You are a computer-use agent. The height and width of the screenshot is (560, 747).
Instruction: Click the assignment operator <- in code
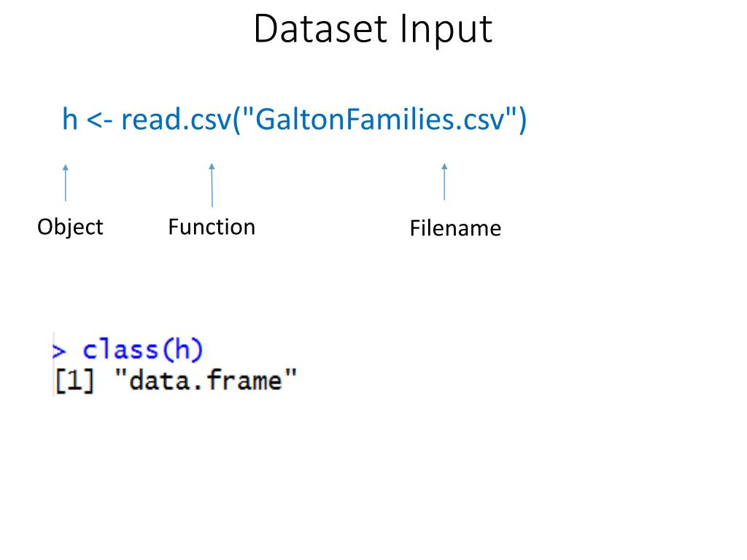tap(99, 120)
